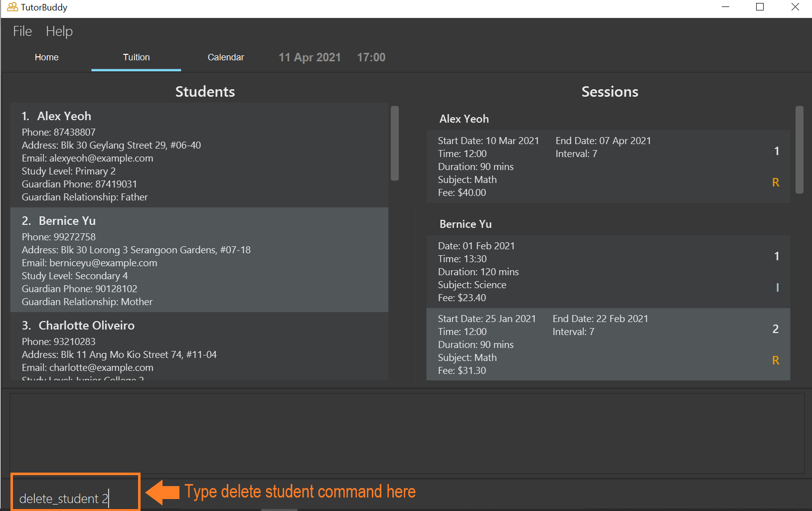Click Guardian Phone: 90128102
Screen dimensions: 812x511
click(80, 289)
